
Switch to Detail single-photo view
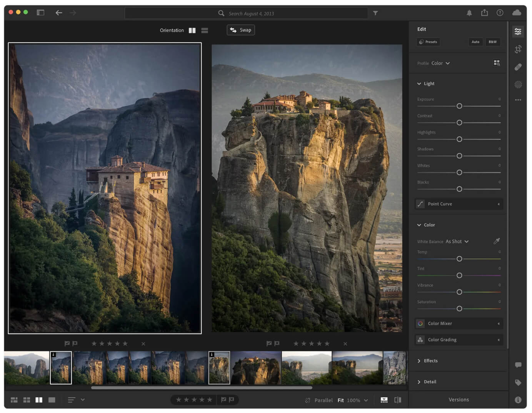(52, 400)
